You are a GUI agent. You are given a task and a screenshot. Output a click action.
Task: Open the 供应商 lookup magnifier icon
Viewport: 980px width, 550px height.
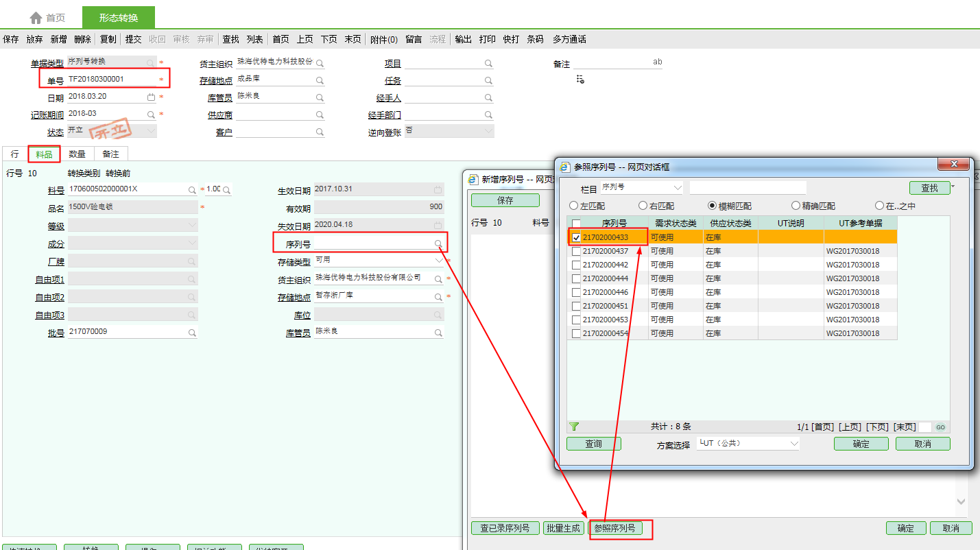(x=320, y=115)
